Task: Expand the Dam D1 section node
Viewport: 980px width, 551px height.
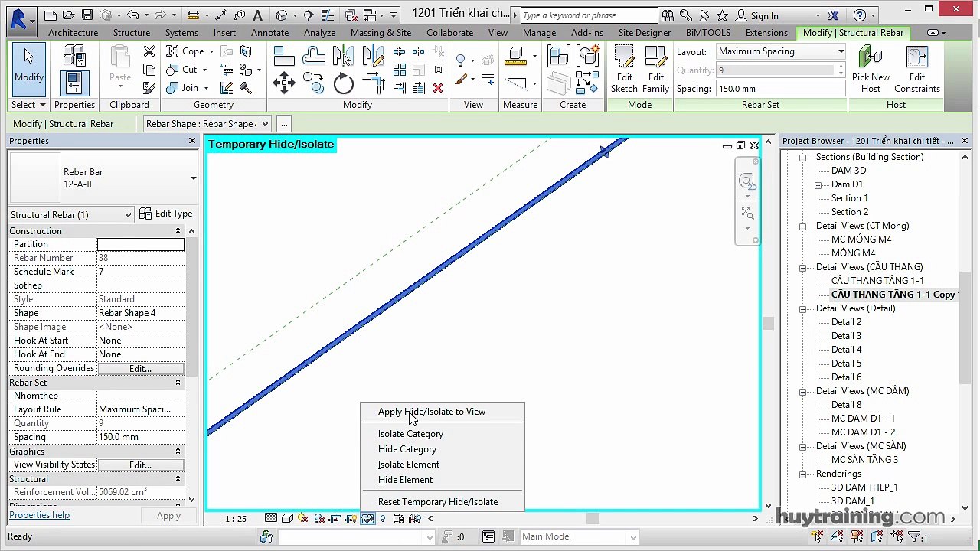Action: (x=818, y=184)
